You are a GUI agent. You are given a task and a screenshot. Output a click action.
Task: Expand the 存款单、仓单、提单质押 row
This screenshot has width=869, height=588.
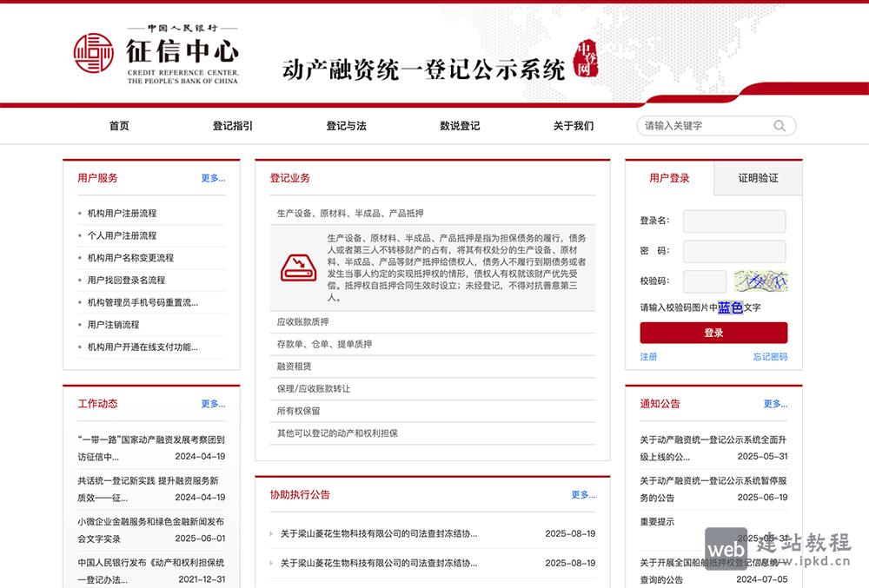(432, 344)
